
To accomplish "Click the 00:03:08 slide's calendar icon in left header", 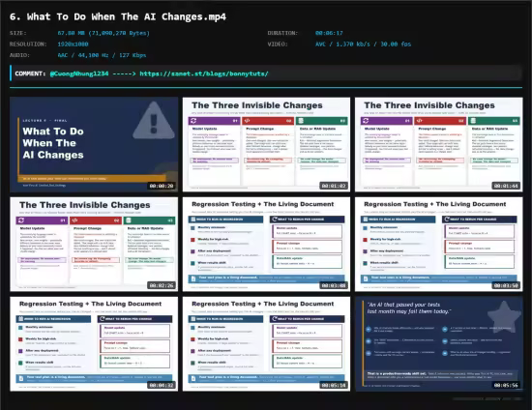I will [193, 220].
